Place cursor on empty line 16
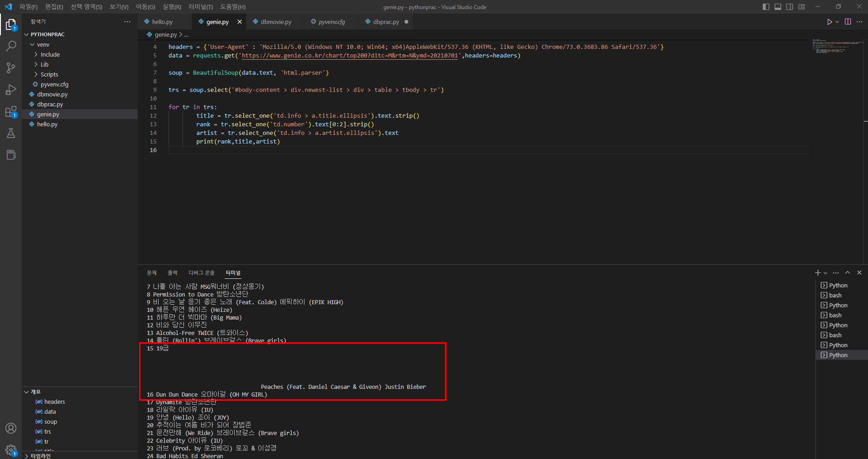The image size is (868, 459). click(x=488, y=150)
